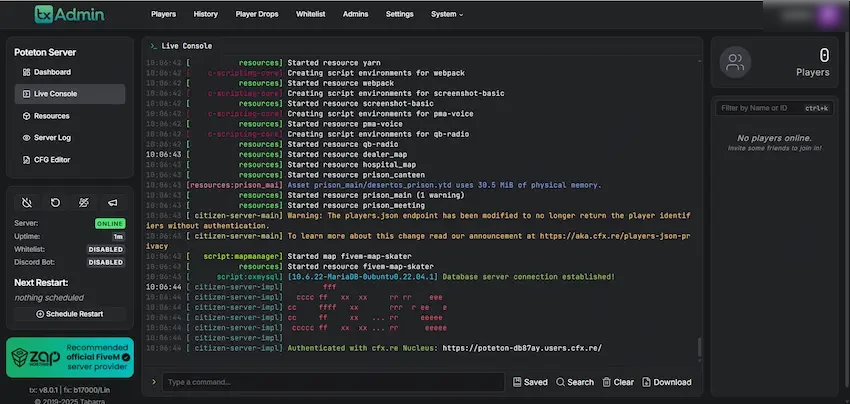Click the 'Started map fivem-map-skater' log line
This screenshot has height=404, width=850.
[350, 256]
